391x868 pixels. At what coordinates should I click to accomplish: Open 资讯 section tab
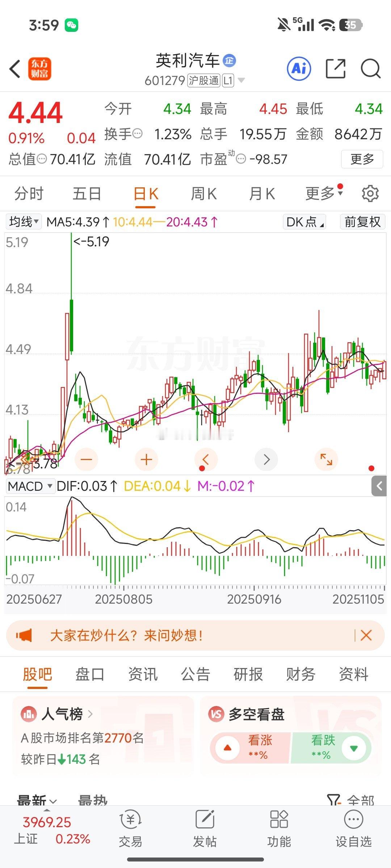pyautogui.click(x=143, y=674)
